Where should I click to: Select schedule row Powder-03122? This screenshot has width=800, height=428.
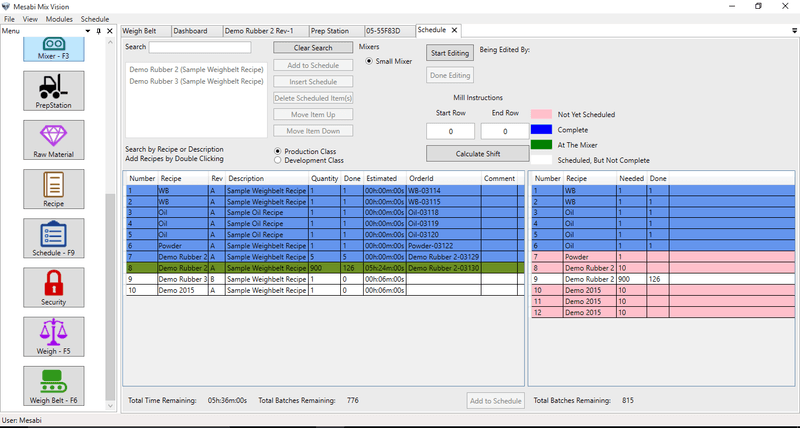(x=325, y=246)
